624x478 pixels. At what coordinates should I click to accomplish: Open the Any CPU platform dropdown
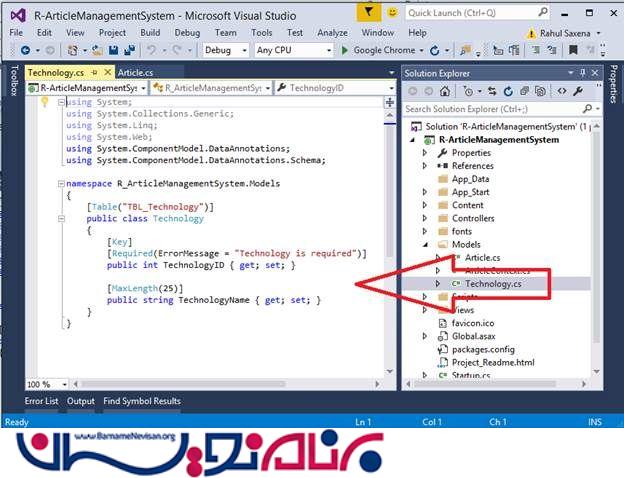coord(288,50)
